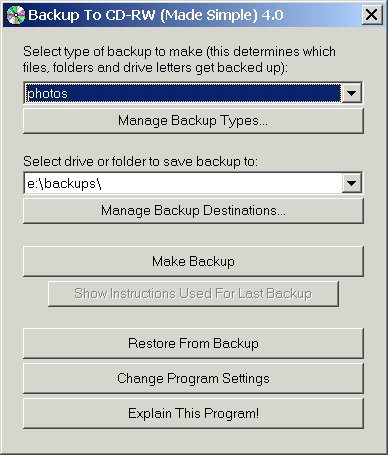This screenshot has width=388, height=455.
Task: Click Explain This Program! button
Action: (193, 413)
